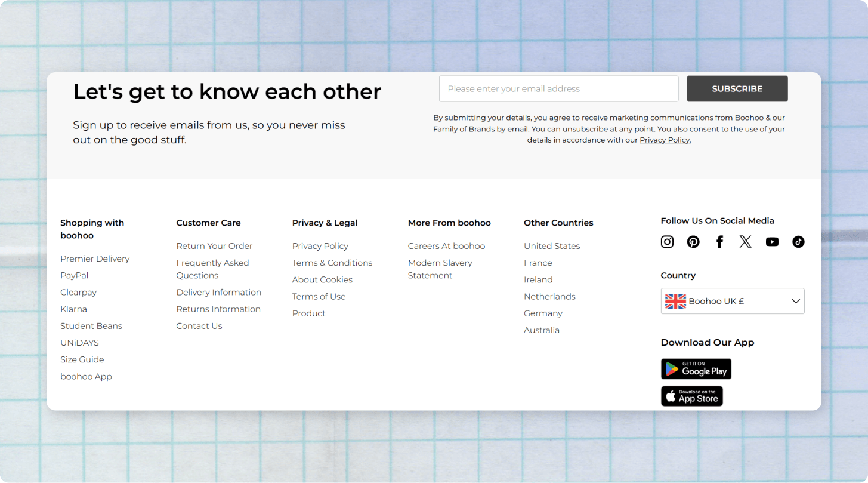Open the TikTok social icon
The width and height of the screenshot is (868, 483).
click(798, 242)
